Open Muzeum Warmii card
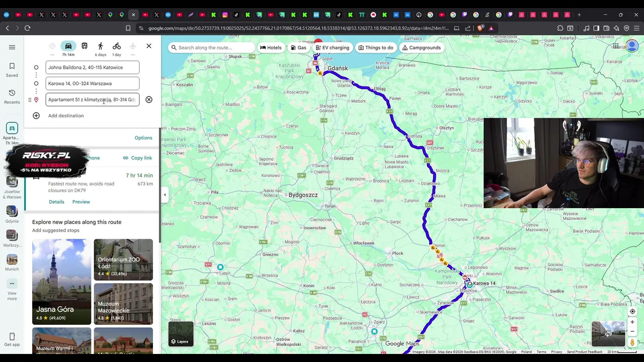This screenshot has height=362, width=644. coord(61,341)
